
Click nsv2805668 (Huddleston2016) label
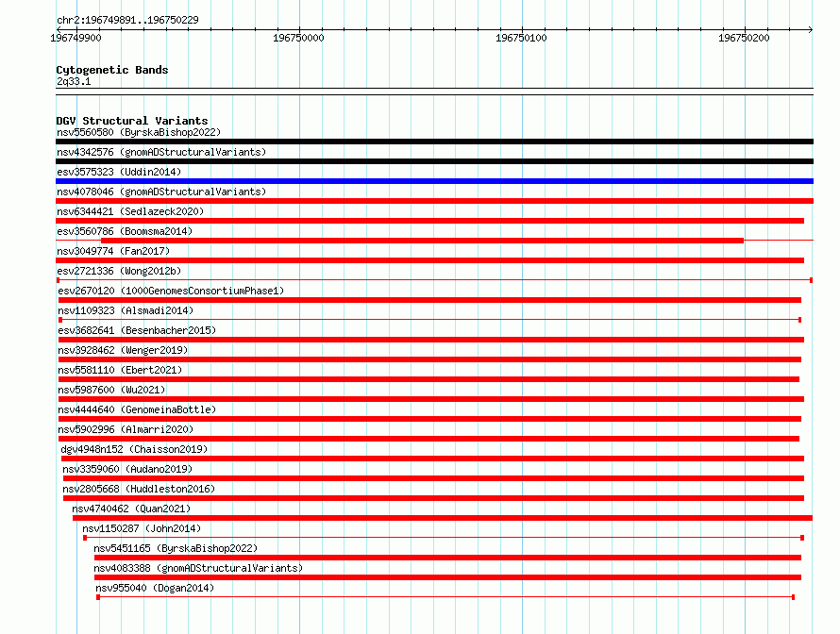pyautogui.click(x=139, y=489)
